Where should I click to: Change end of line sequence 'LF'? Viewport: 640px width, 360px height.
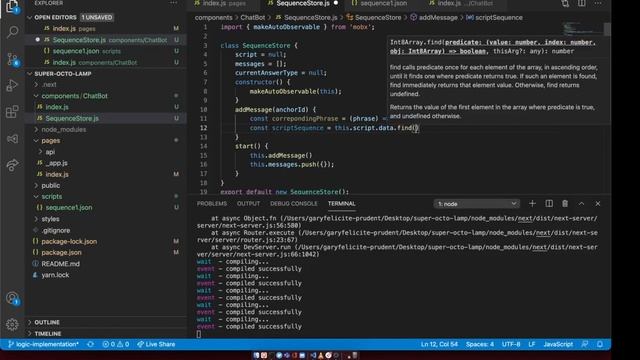[531, 344]
